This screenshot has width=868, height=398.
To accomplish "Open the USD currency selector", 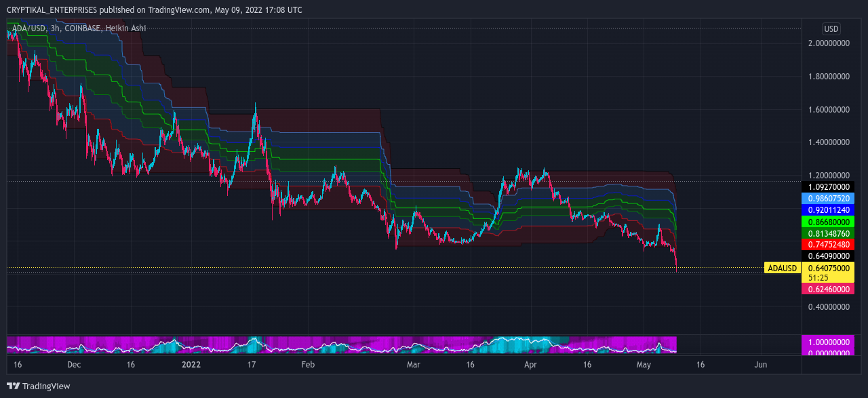I will click(x=831, y=29).
